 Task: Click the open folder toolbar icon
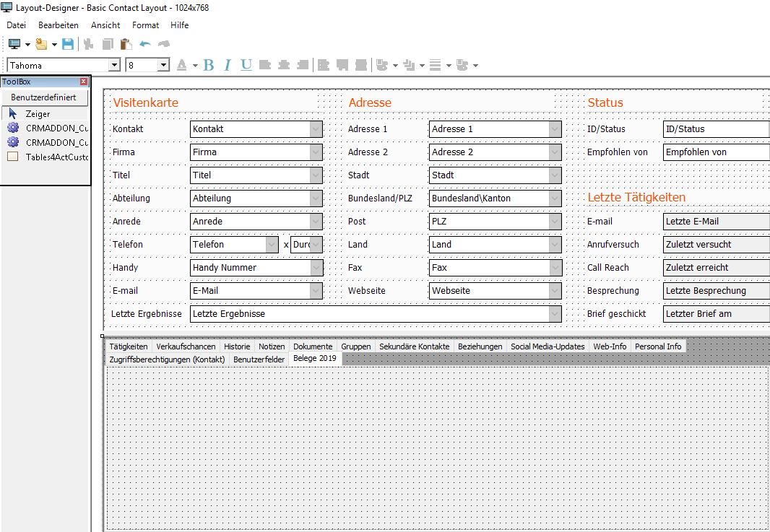[41, 44]
